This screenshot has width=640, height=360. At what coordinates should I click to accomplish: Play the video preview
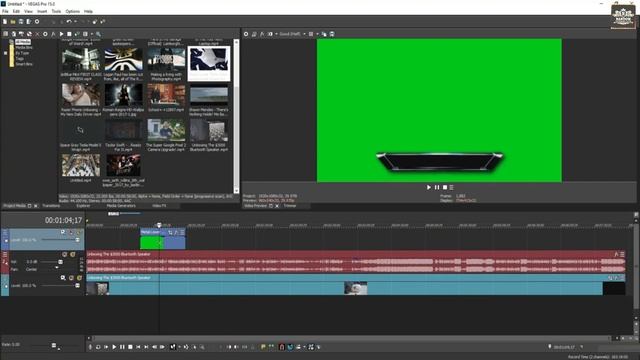(x=429, y=187)
